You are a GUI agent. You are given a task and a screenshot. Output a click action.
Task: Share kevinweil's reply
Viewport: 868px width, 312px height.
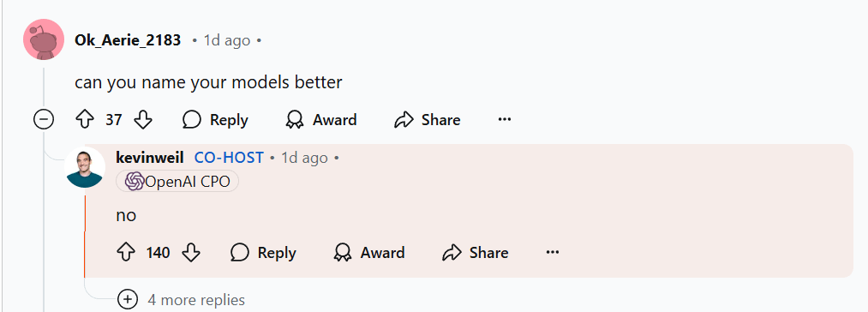click(476, 253)
